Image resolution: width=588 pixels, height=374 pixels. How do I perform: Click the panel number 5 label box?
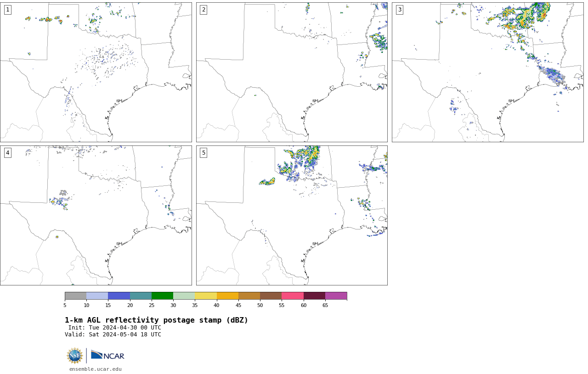[x=204, y=153]
